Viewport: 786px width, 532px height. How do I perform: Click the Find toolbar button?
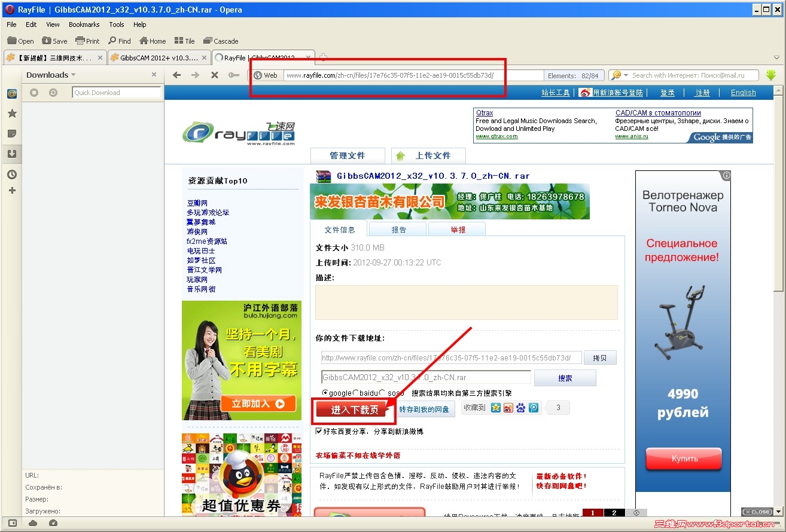[x=120, y=41]
